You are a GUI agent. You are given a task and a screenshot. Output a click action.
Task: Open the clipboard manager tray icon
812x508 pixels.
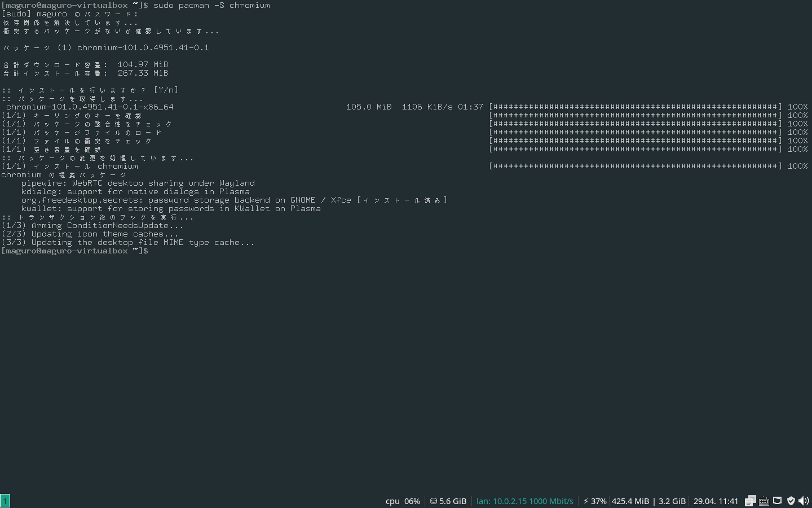[x=750, y=501]
